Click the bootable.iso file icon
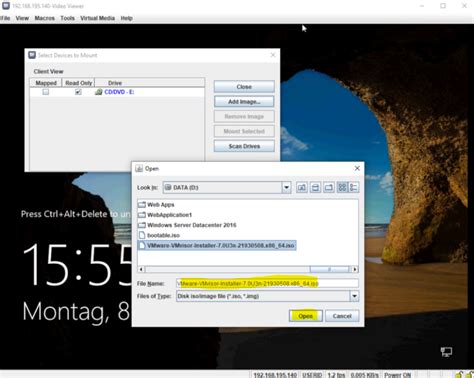This screenshot has height=378, width=474. (142, 235)
